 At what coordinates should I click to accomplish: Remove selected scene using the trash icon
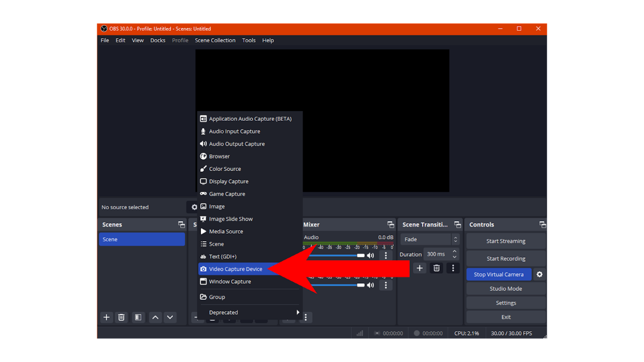(x=122, y=317)
